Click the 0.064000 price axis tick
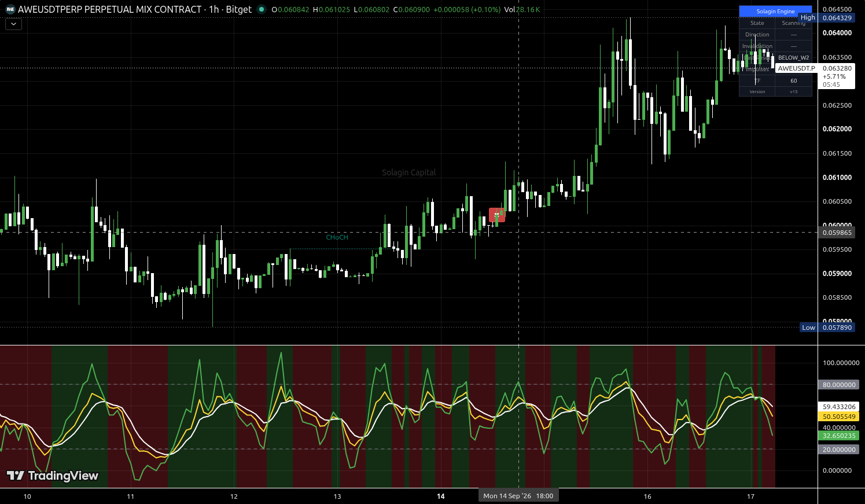 click(837, 33)
